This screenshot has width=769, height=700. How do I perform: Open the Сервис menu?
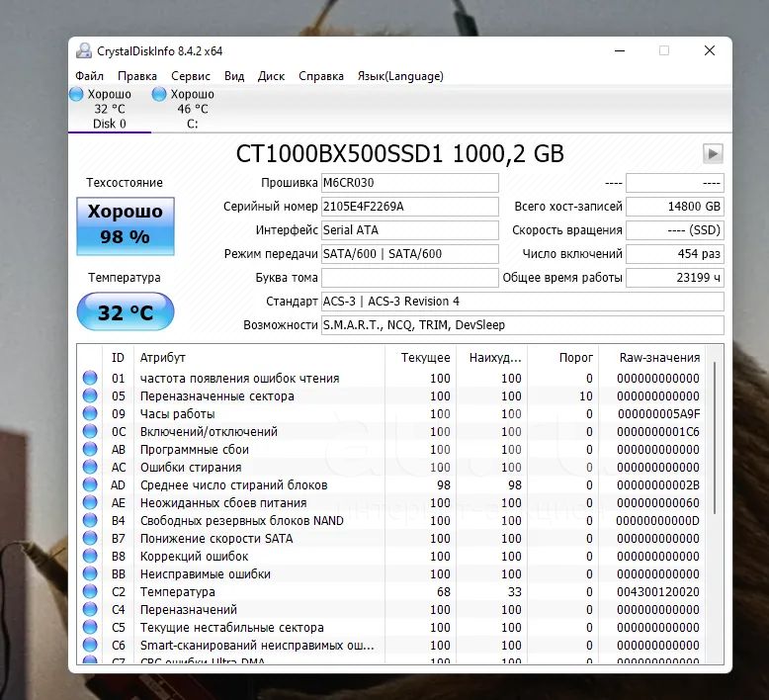tap(191, 76)
